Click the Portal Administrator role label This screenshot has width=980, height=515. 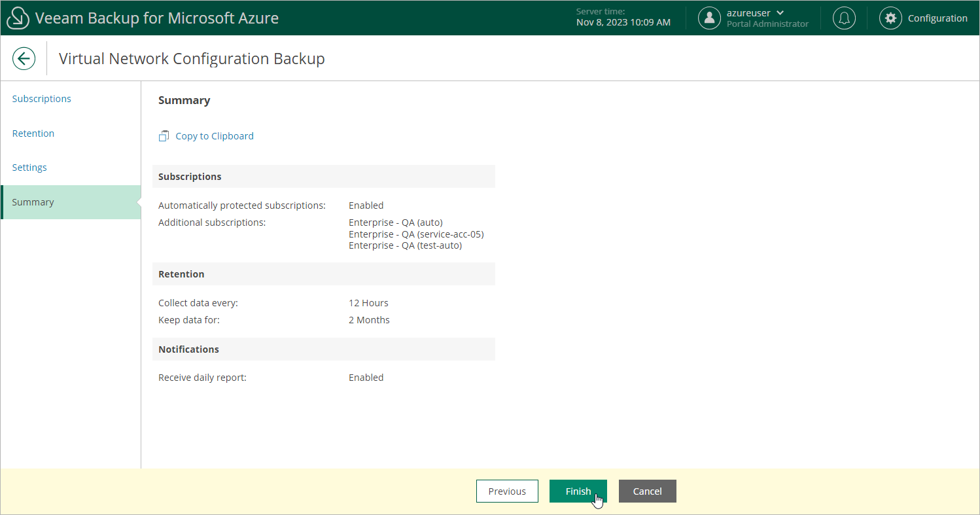click(767, 24)
